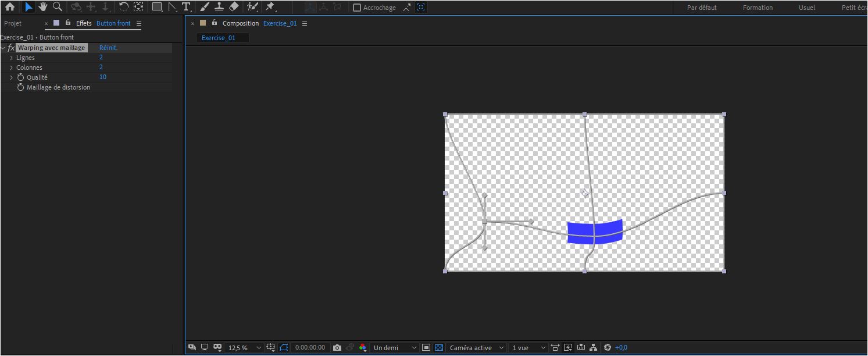The width and height of the screenshot is (868, 356).
Task: Select the Puppet Pin tool
Action: pos(270,7)
